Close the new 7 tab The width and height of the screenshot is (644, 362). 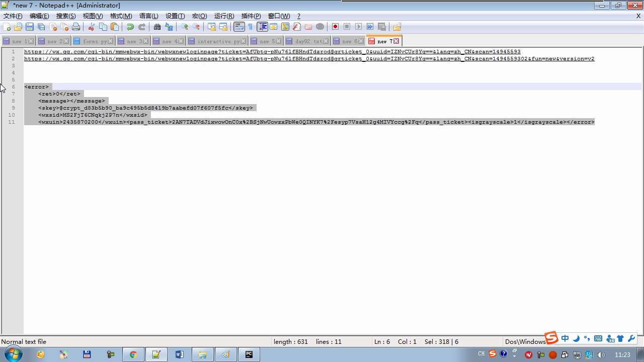(x=396, y=41)
